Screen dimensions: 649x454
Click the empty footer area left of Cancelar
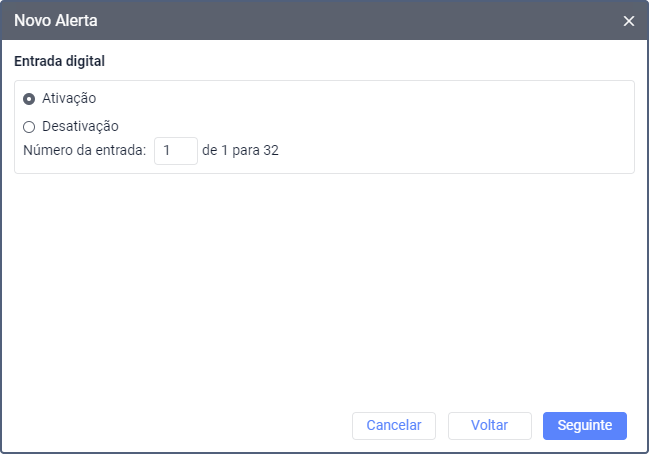[180, 425]
